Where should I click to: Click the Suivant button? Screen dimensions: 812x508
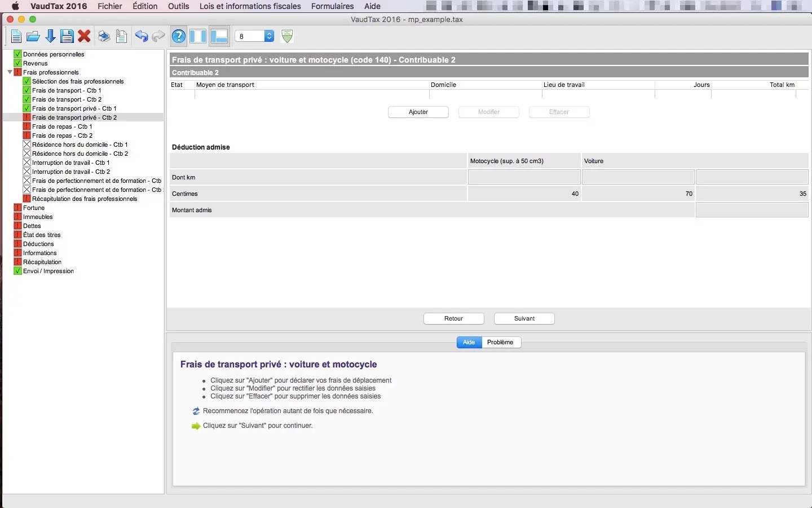524,318
